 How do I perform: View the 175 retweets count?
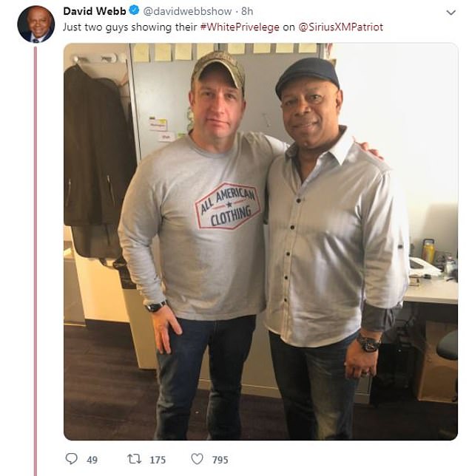click(158, 460)
